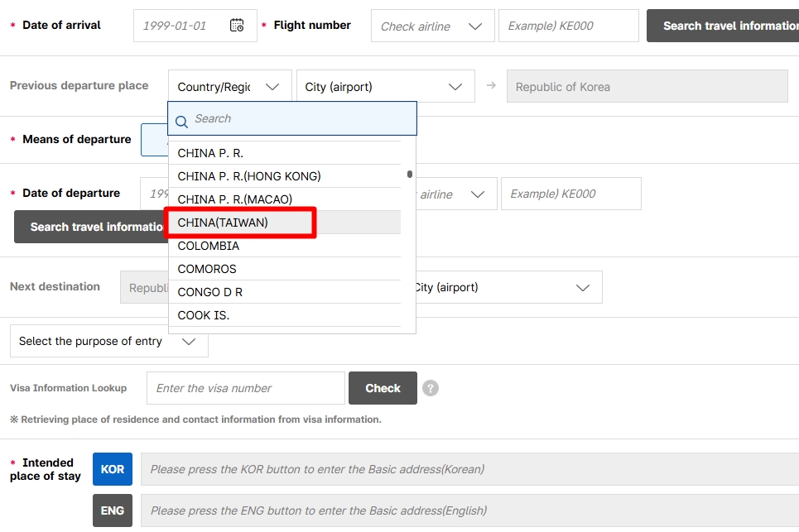Open the Country/Region dropdown
799x532 pixels.
[229, 87]
